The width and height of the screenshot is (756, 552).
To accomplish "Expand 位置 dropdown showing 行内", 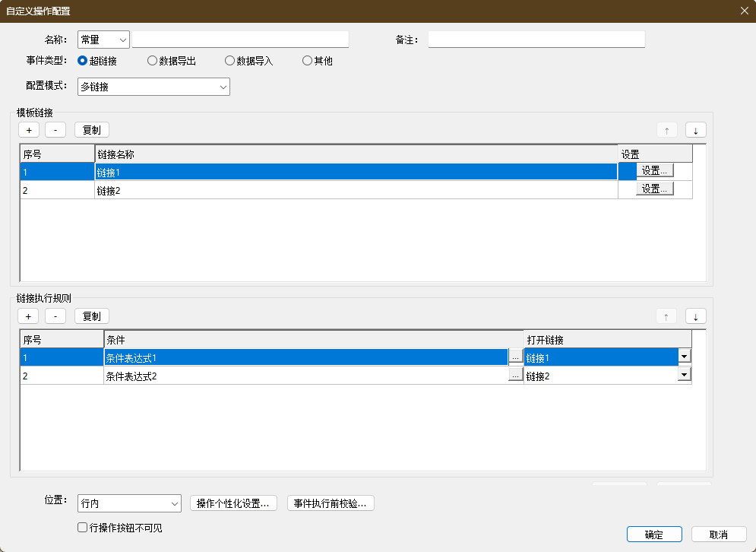I will tap(129, 503).
